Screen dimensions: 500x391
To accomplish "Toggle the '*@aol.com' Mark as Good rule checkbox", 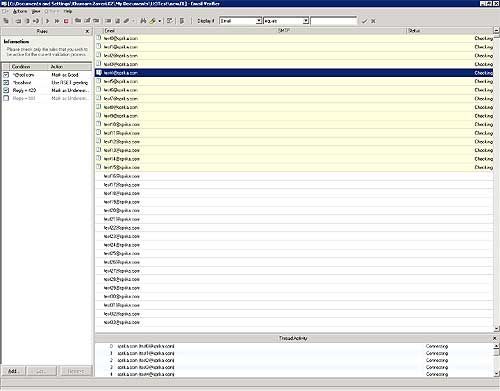I will (6, 75).
